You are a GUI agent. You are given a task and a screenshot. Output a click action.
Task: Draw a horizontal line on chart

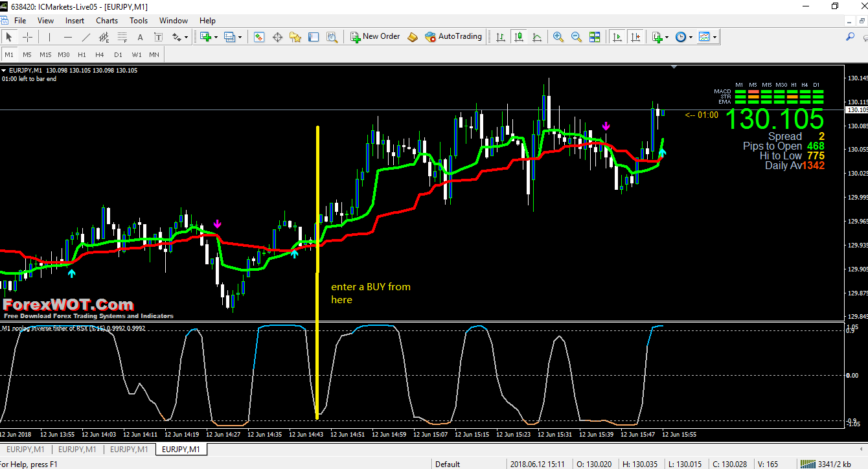point(68,37)
